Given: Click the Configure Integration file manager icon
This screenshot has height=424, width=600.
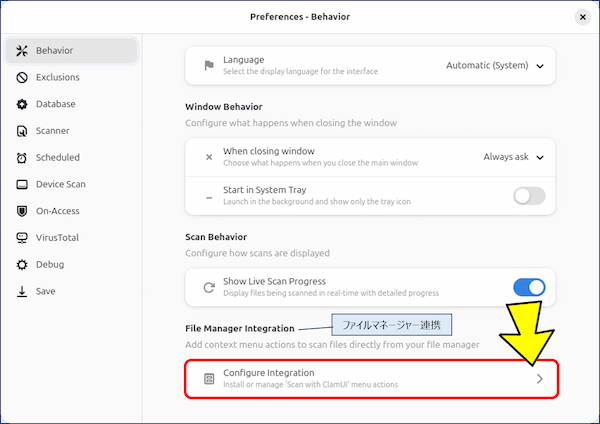Looking at the screenshot, I should [x=209, y=379].
